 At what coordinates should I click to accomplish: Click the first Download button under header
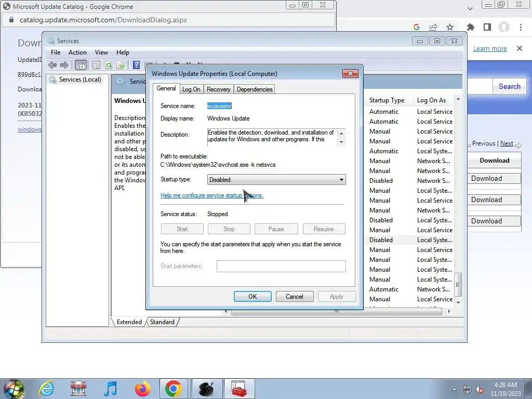(495, 179)
